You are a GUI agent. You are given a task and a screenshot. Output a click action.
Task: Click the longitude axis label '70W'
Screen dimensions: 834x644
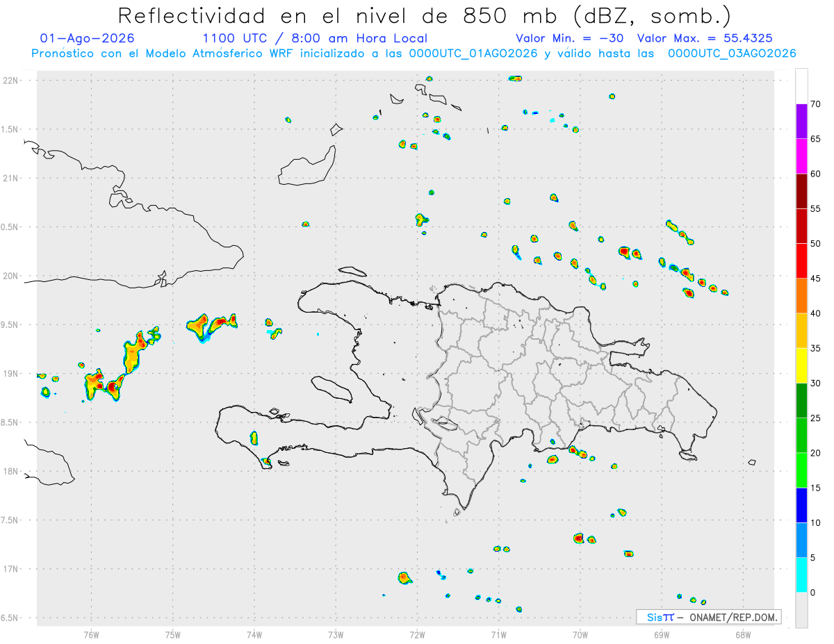pos(580,634)
